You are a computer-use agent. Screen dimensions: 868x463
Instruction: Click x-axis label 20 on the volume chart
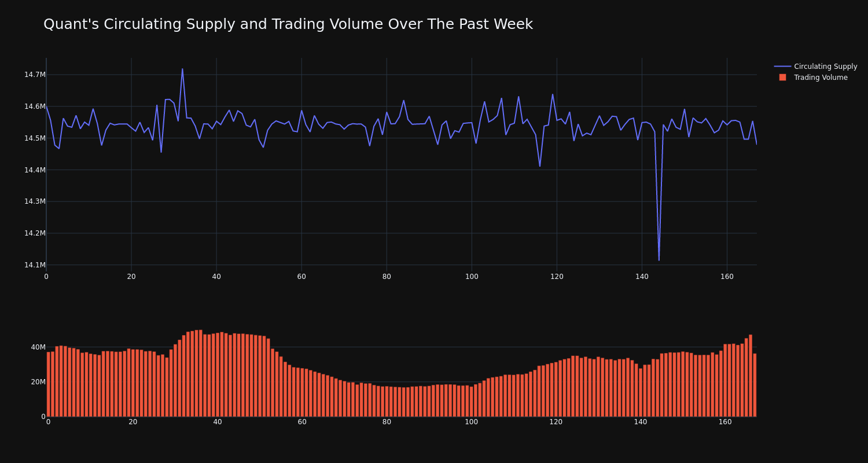tap(133, 422)
